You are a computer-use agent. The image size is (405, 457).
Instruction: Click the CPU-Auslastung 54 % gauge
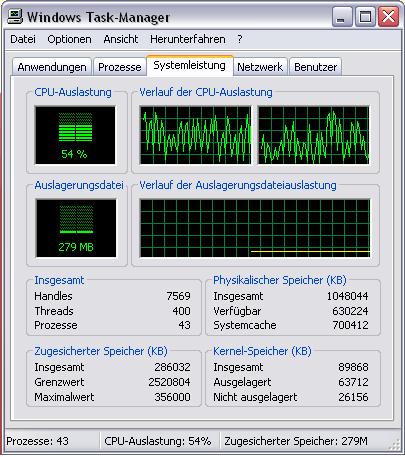75,135
